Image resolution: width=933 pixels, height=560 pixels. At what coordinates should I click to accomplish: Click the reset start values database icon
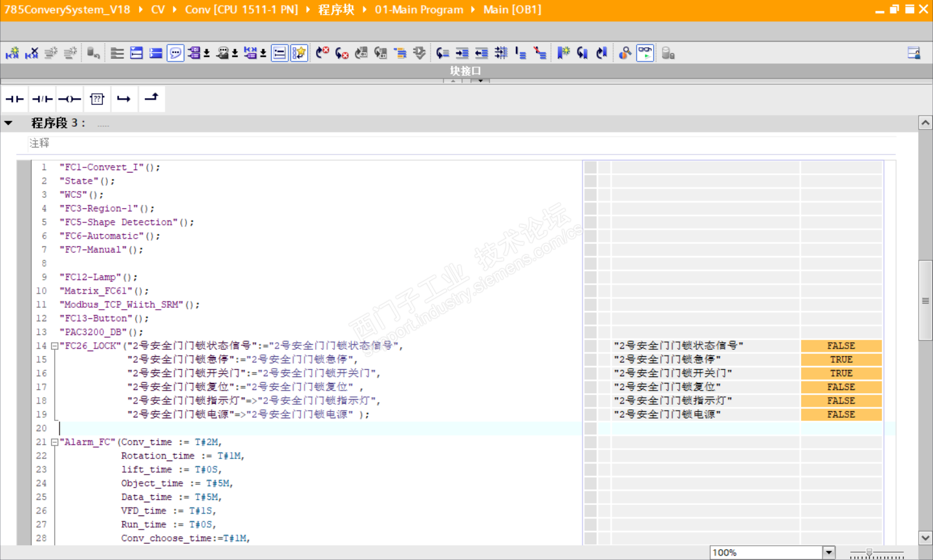coord(94,53)
